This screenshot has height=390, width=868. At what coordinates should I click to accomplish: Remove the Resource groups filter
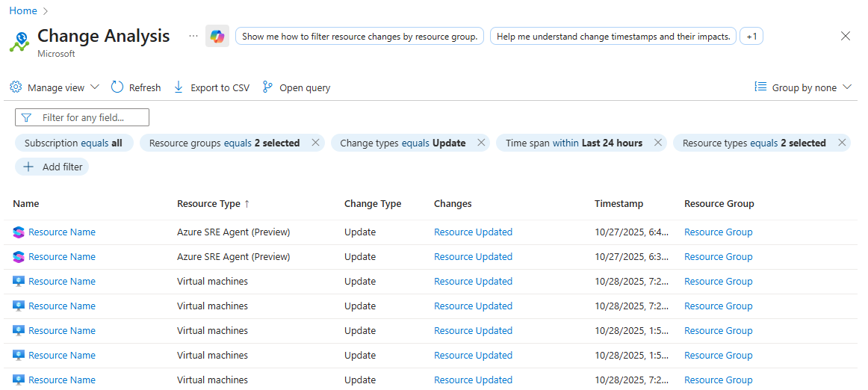click(x=315, y=143)
